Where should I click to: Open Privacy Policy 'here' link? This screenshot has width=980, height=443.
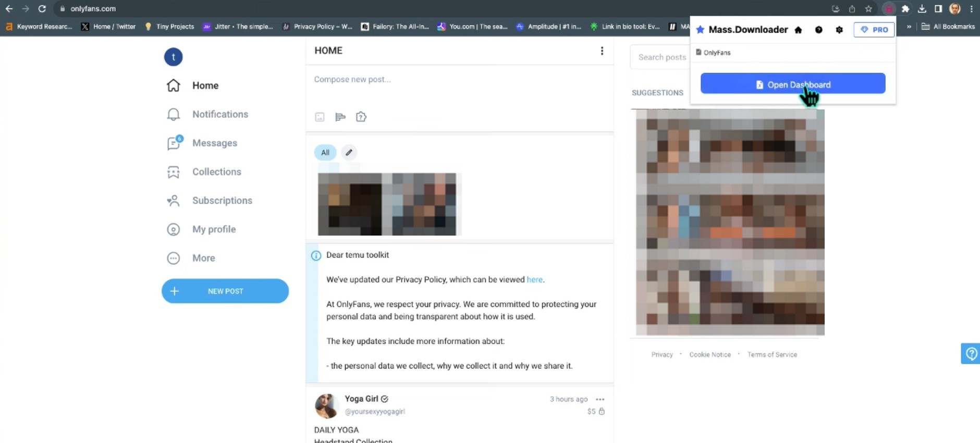[534, 279]
